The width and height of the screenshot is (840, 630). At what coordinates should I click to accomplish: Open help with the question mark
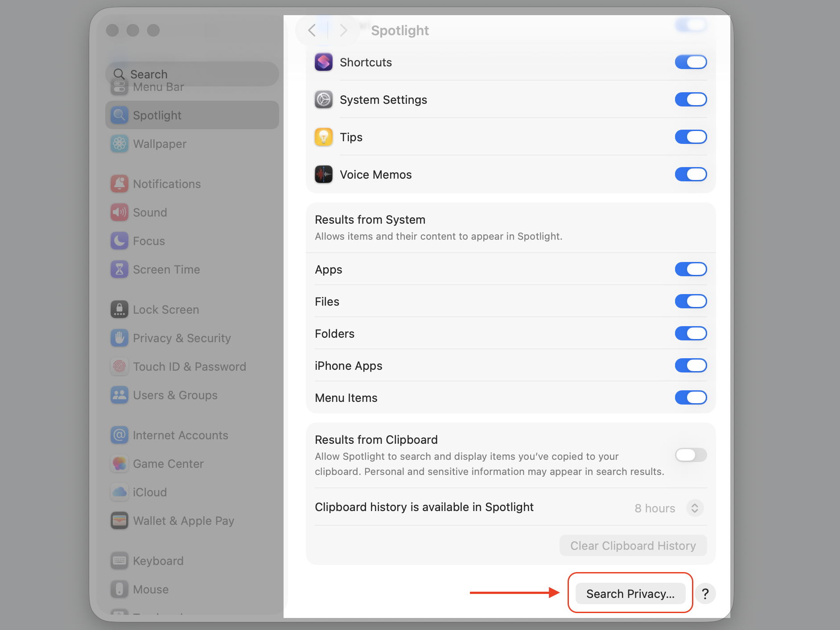pos(705,593)
